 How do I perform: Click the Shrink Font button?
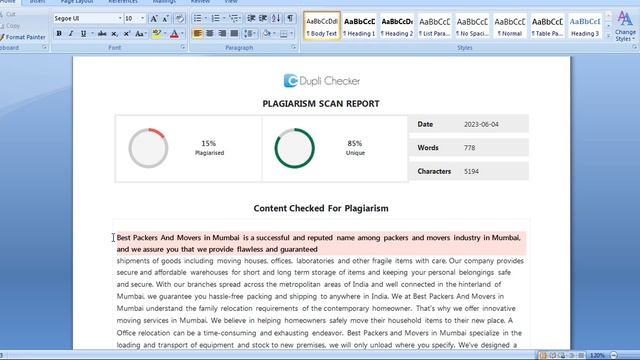165,18
